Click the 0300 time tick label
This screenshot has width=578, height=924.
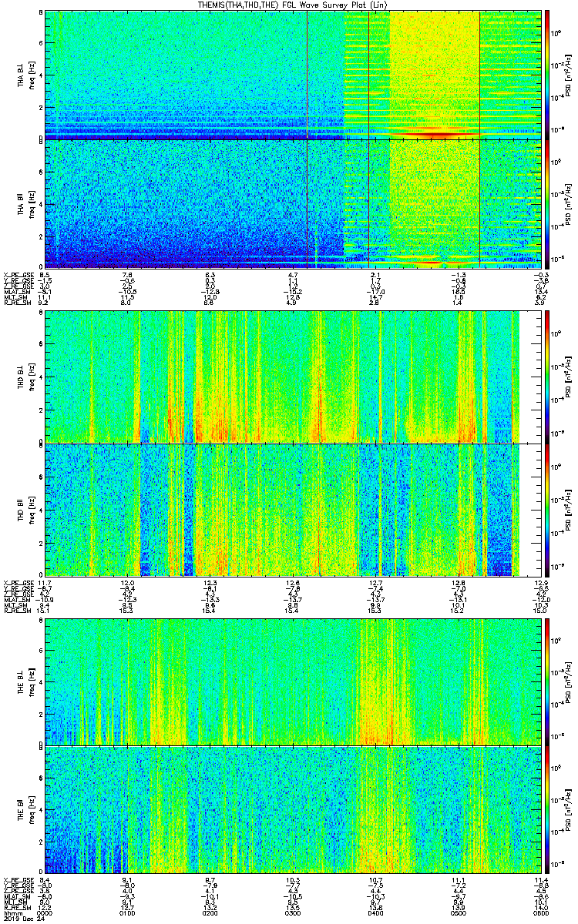click(293, 912)
